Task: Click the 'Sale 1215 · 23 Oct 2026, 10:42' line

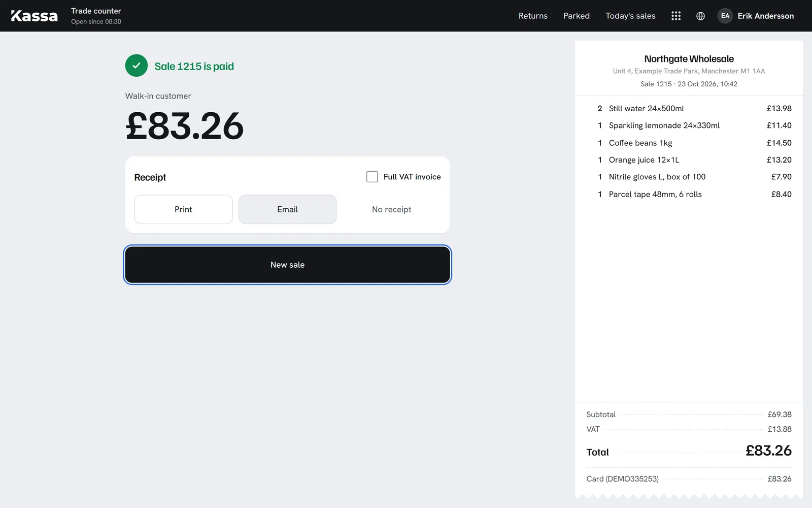Action: click(689, 84)
